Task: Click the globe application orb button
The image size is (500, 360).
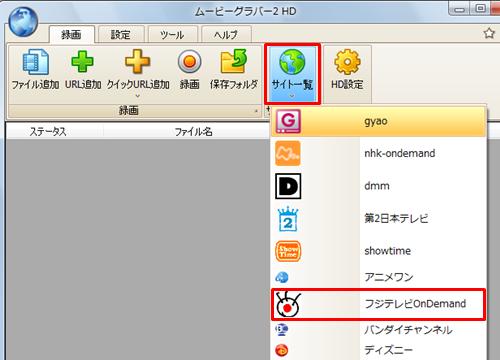Action: 23,22
